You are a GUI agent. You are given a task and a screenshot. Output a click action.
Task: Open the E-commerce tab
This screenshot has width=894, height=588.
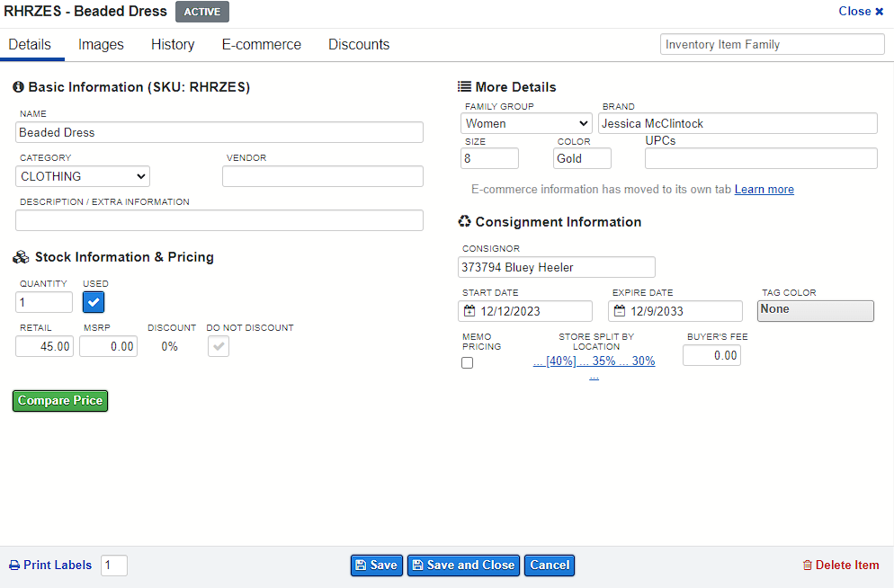coord(262,44)
